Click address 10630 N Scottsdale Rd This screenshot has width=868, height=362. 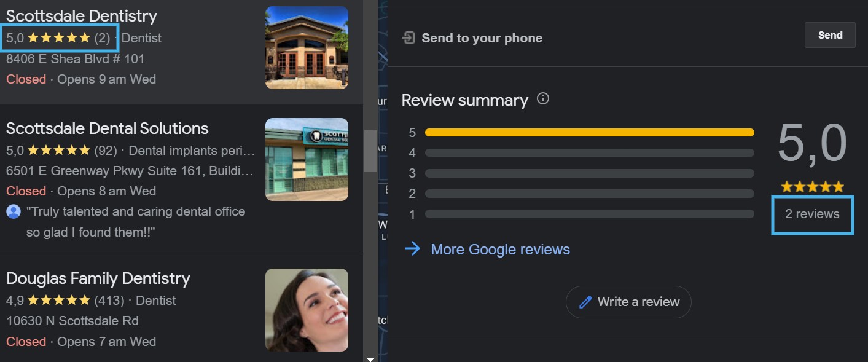72,321
